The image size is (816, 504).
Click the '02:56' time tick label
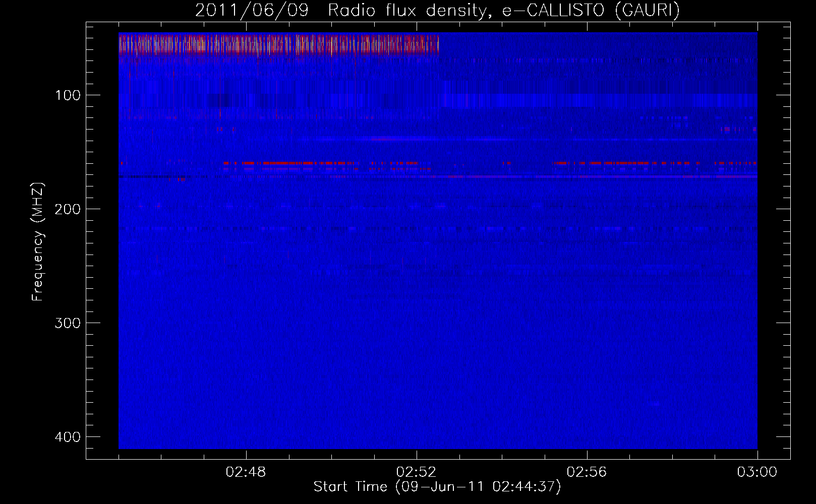click(587, 473)
